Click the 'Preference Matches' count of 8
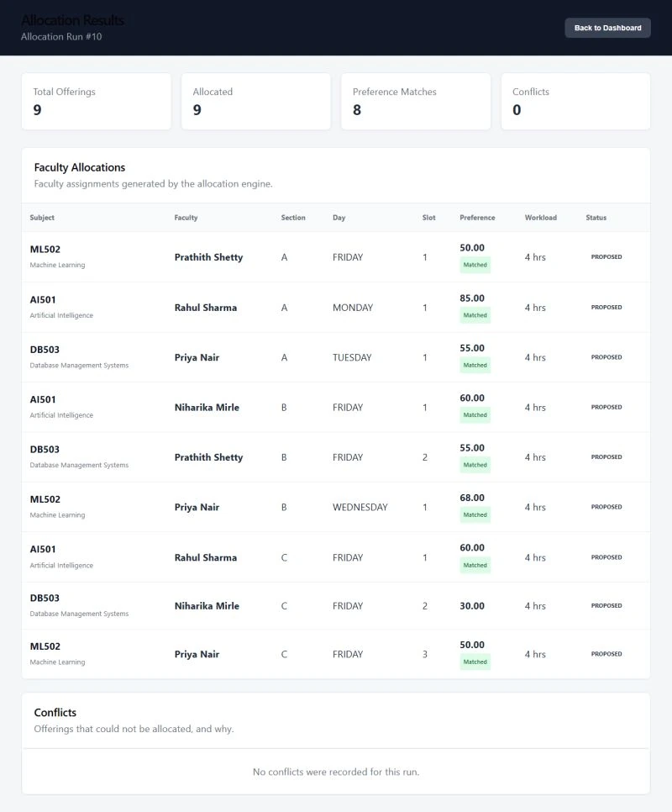Screen dimensions: 672x812 (357, 110)
